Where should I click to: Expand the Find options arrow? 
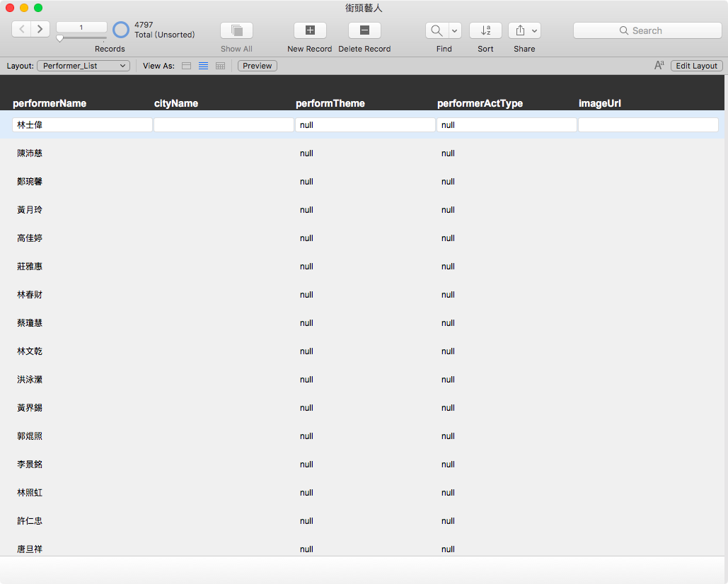(455, 30)
